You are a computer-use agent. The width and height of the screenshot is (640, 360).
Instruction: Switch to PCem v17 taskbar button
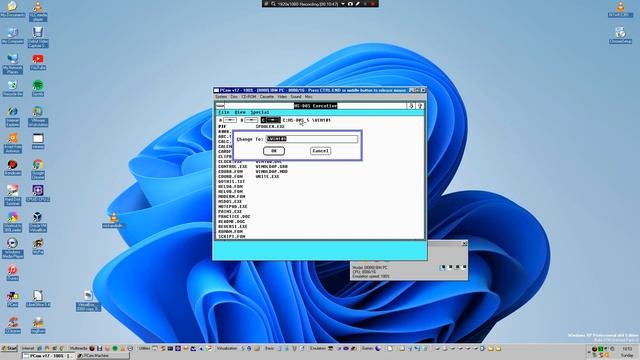point(47,356)
